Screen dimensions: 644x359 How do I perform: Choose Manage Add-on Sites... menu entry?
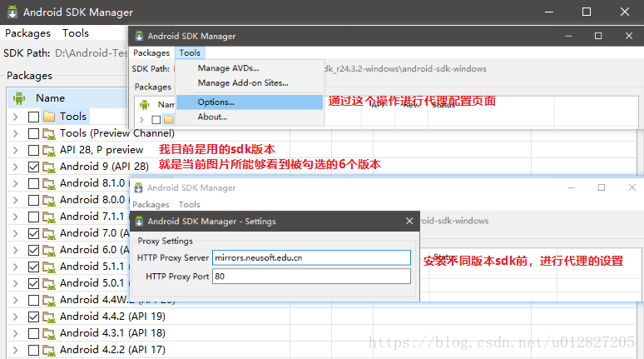(243, 82)
